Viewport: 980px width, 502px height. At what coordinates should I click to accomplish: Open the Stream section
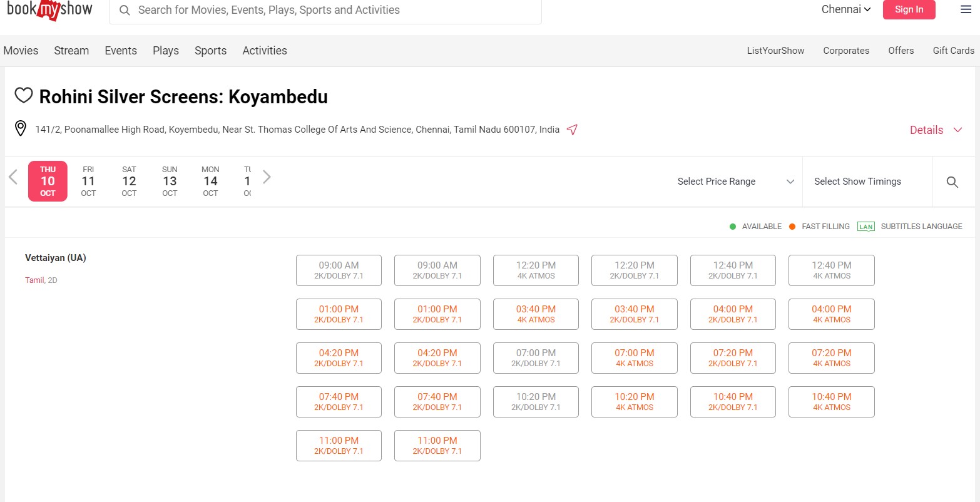71,51
